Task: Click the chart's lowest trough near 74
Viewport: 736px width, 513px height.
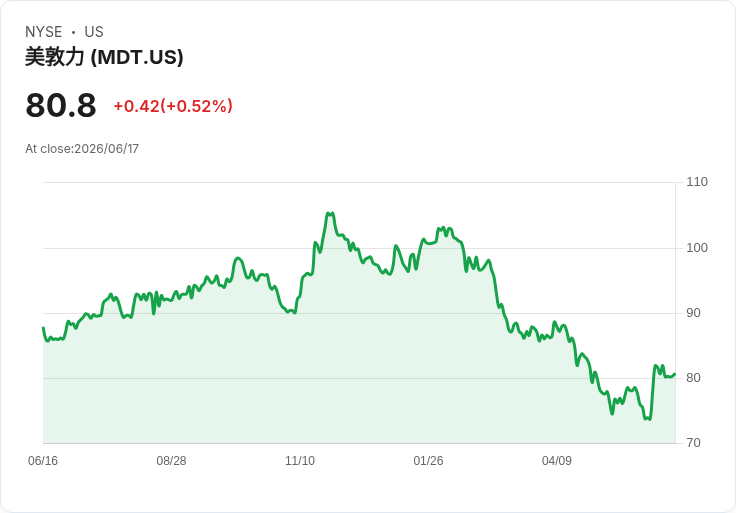Action: (x=648, y=419)
